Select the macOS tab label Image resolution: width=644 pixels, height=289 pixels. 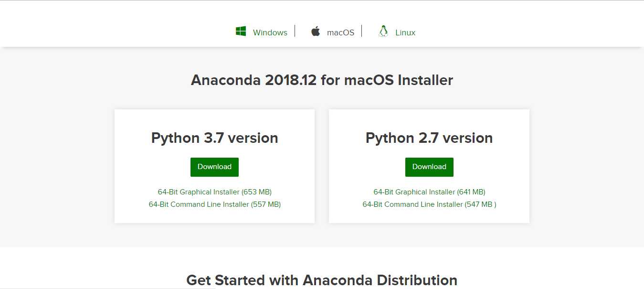[340, 32]
